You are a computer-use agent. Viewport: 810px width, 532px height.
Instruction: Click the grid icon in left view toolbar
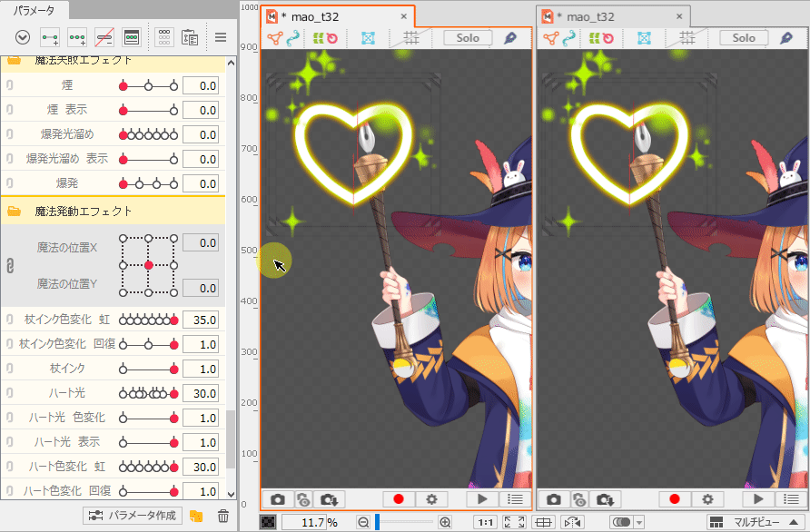410,38
